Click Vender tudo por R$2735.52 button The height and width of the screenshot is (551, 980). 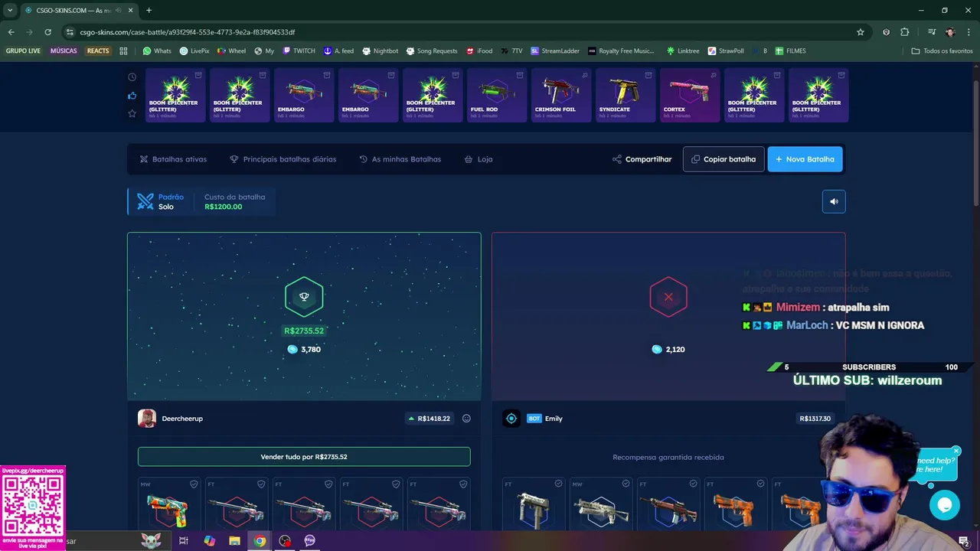tap(304, 457)
